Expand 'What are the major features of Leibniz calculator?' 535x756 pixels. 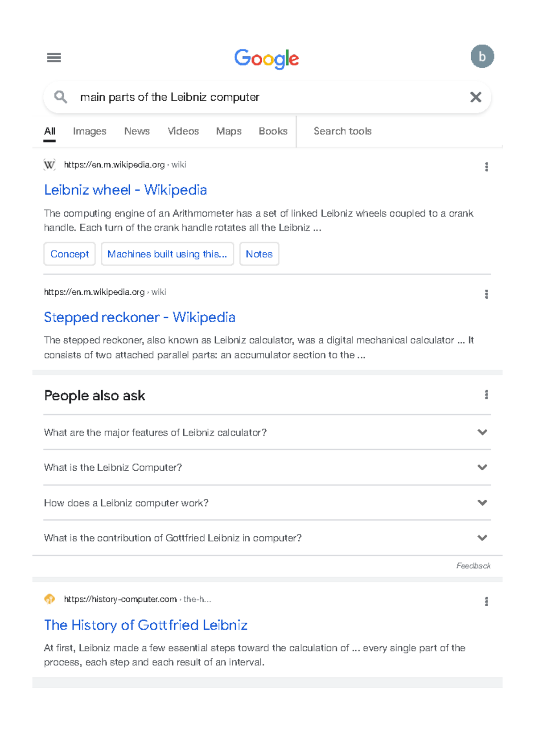(x=267, y=432)
